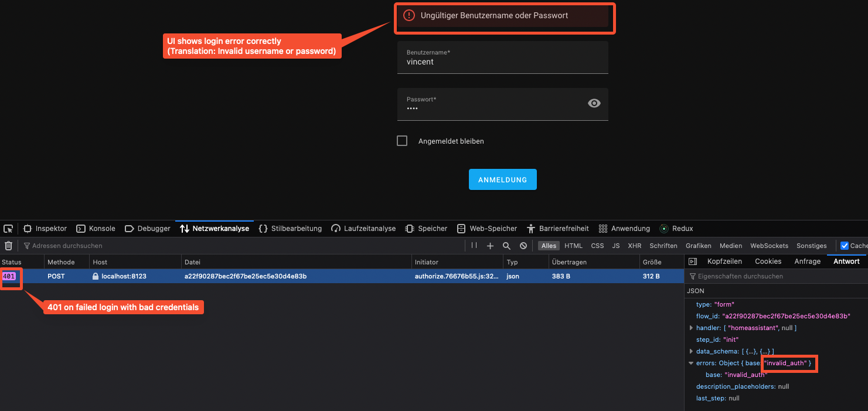
Task: Open the Redux devtools tab
Action: [x=676, y=229]
